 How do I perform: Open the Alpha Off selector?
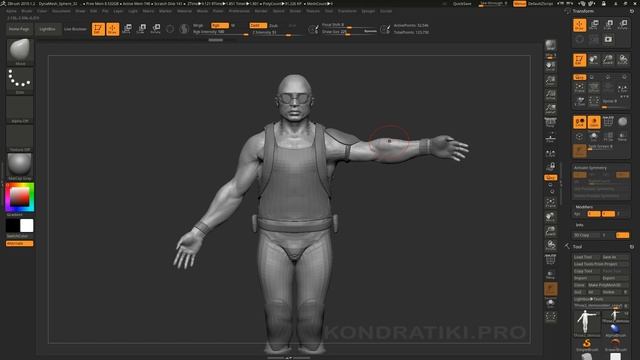coord(20,109)
